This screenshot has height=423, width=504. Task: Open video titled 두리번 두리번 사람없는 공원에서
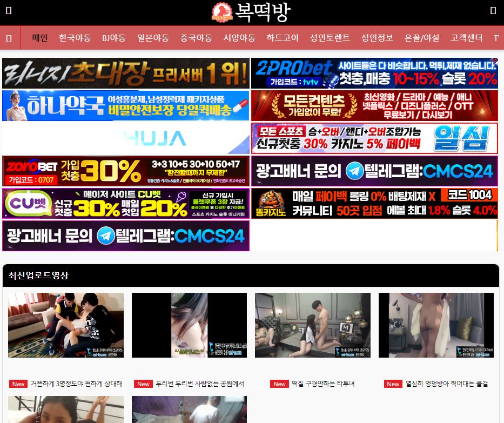click(x=200, y=384)
